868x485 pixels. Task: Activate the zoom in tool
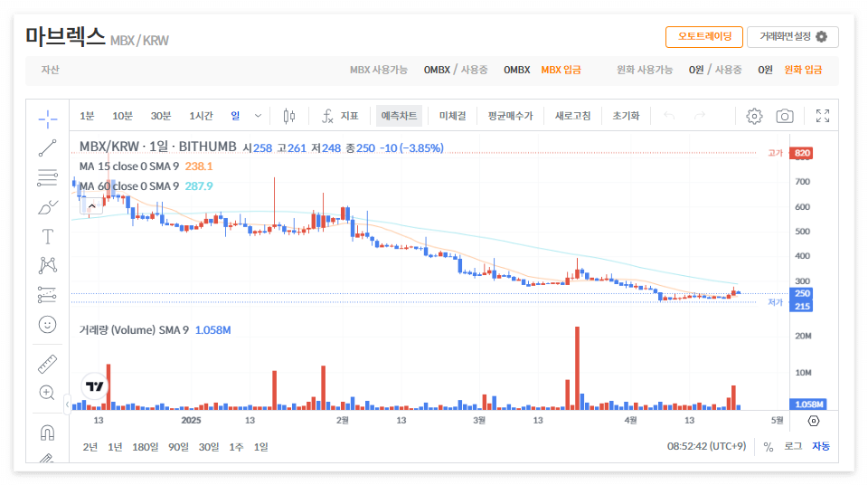pyautogui.click(x=48, y=393)
